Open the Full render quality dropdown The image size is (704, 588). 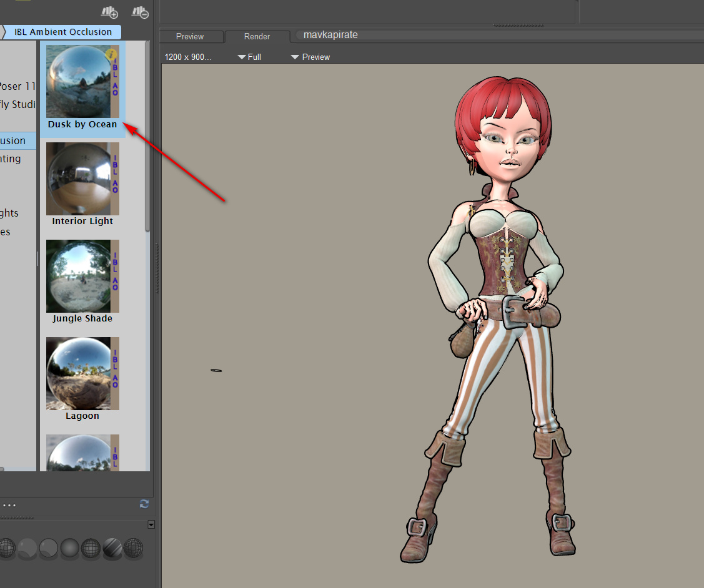(x=249, y=57)
